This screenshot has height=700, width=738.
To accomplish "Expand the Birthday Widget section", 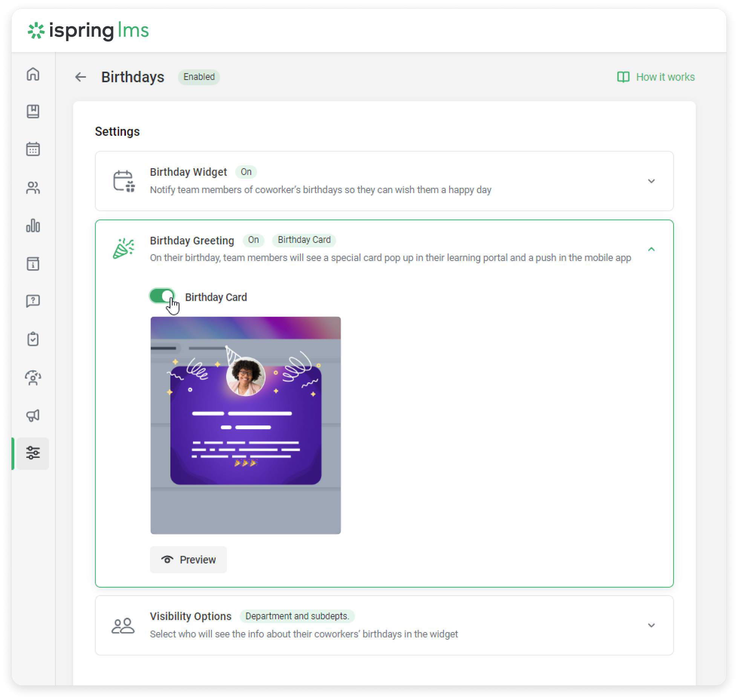I will click(x=651, y=181).
